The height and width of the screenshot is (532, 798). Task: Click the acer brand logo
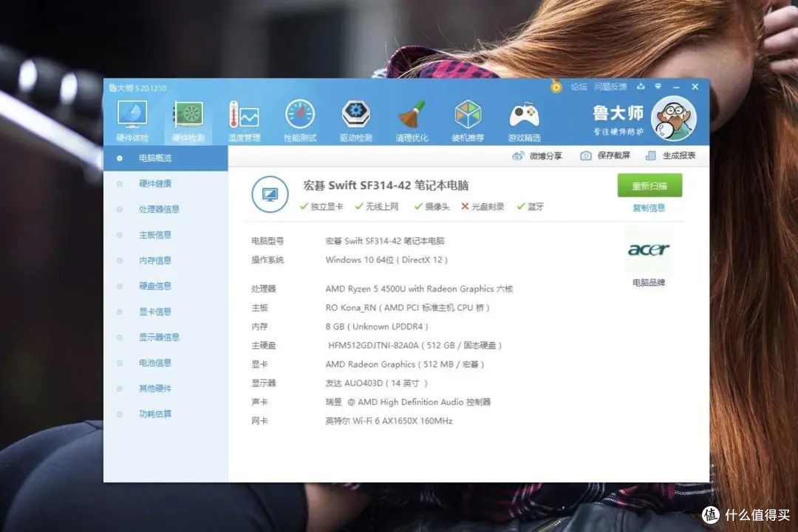(x=649, y=250)
